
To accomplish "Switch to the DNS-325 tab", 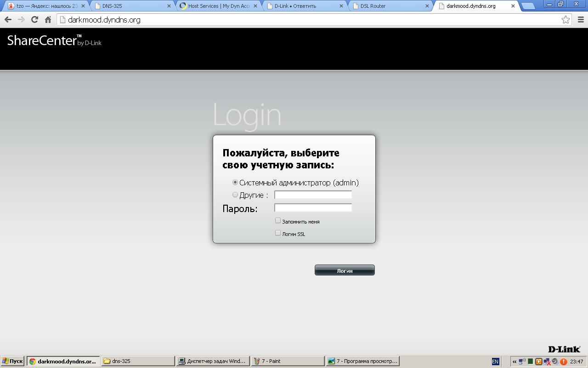I will pyautogui.click(x=130, y=6).
